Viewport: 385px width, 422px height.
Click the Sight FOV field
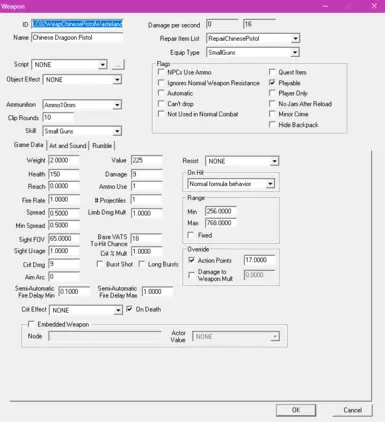pyautogui.click(x=64, y=239)
